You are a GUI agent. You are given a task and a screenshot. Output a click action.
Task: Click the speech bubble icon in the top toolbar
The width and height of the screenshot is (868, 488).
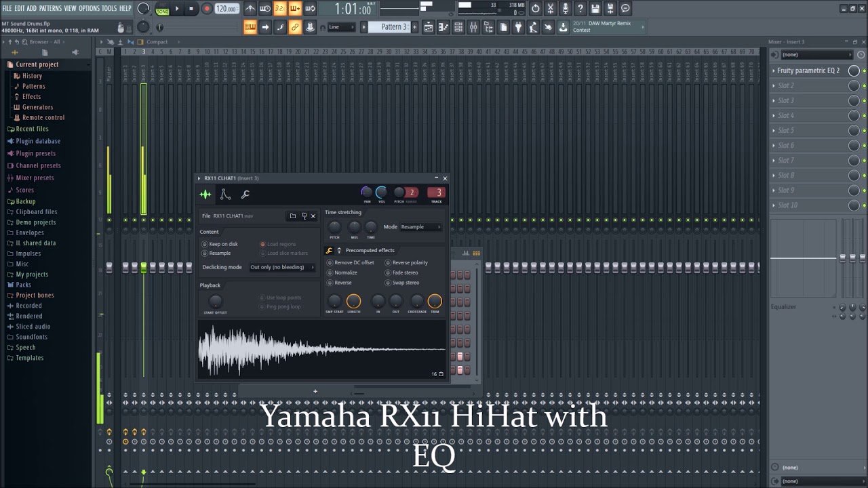coord(625,9)
